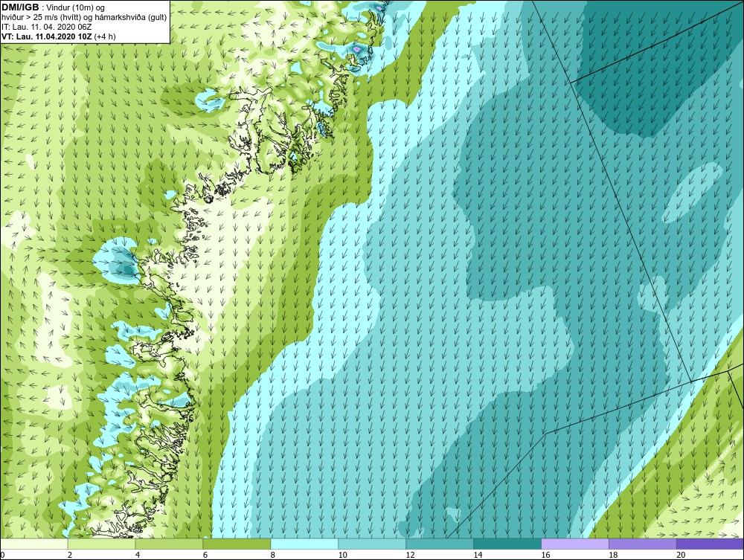Click the legend label '8'
This screenshot has height=560, width=744.
(273, 555)
